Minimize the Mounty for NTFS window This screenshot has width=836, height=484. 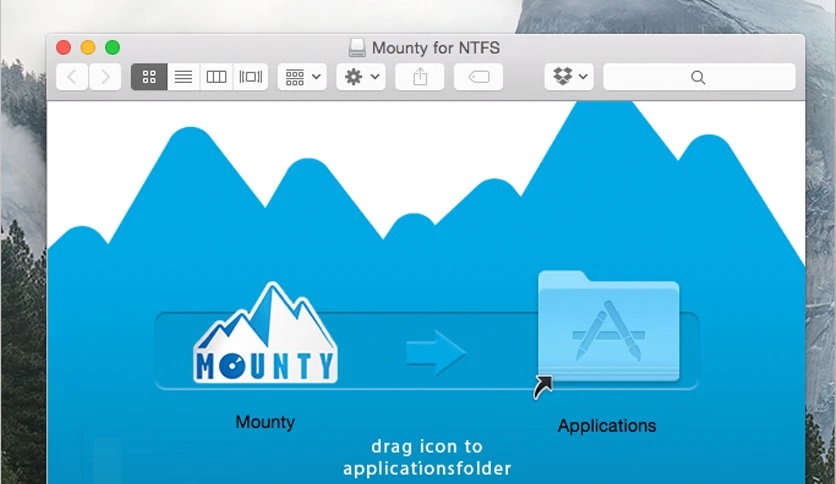coord(88,47)
